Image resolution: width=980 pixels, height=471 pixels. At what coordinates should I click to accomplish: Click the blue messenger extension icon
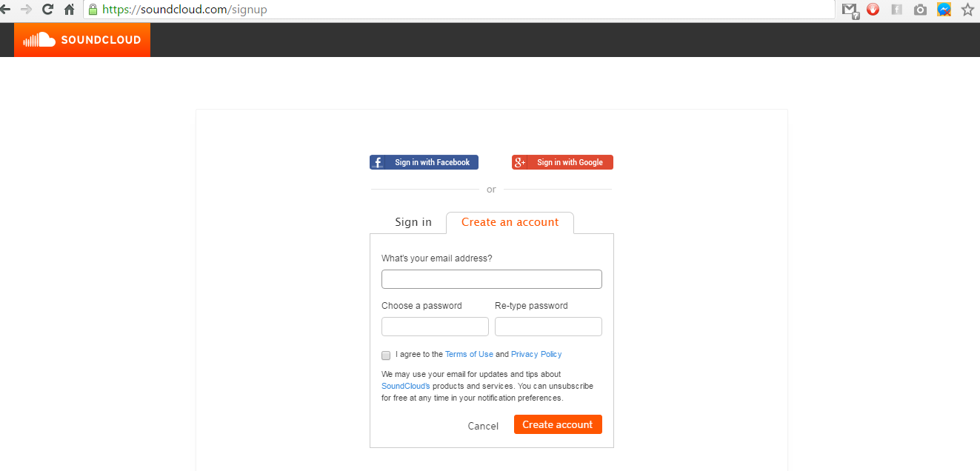944,10
